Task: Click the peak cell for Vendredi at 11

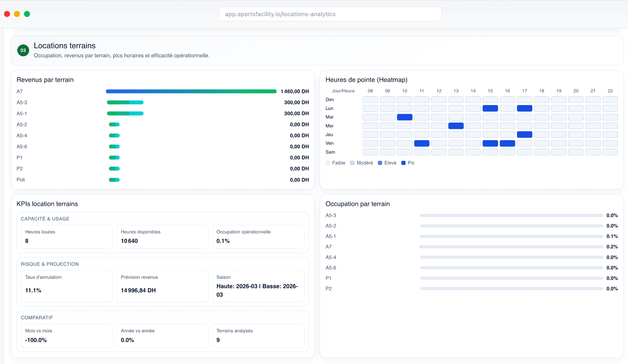Action: tap(422, 143)
